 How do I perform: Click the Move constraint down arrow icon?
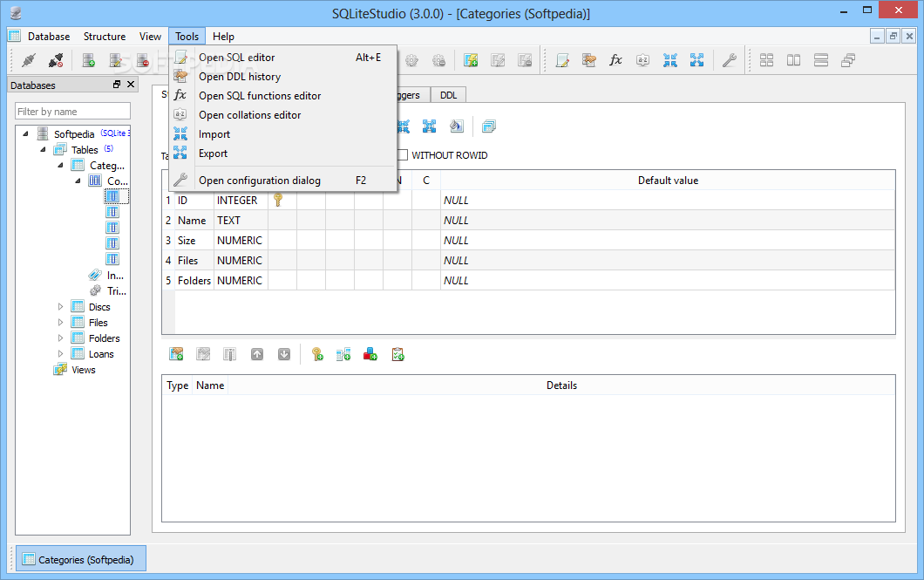(x=284, y=354)
